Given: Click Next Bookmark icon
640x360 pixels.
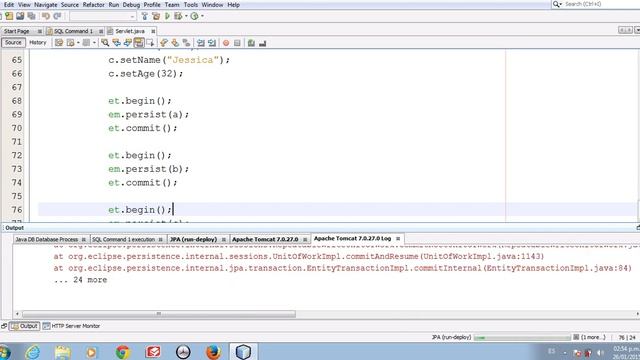Looking at the screenshot, I should pos(175,43).
